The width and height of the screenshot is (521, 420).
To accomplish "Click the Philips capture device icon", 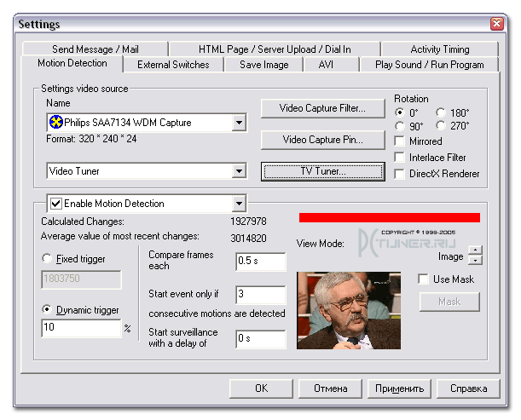I will 56,123.
